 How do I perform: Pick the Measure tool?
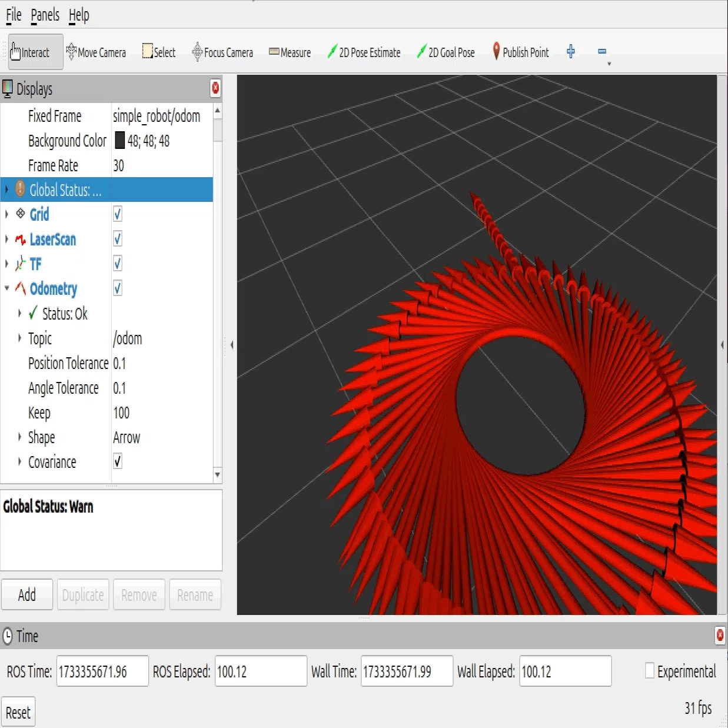[290, 52]
